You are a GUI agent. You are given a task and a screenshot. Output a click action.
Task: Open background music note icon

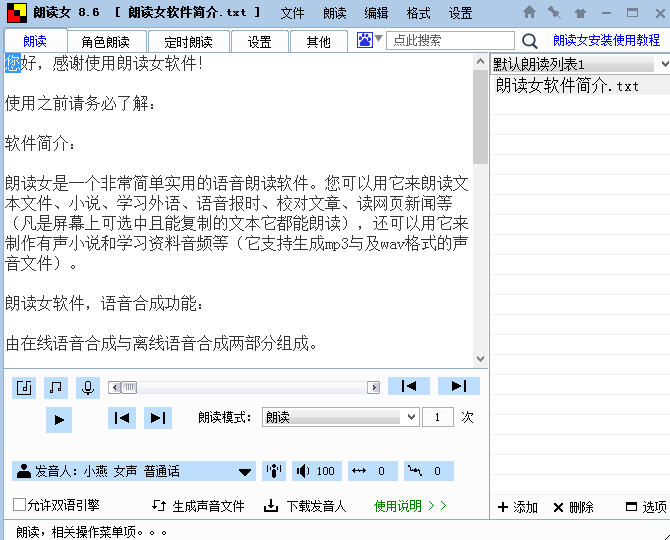point(56,388)
